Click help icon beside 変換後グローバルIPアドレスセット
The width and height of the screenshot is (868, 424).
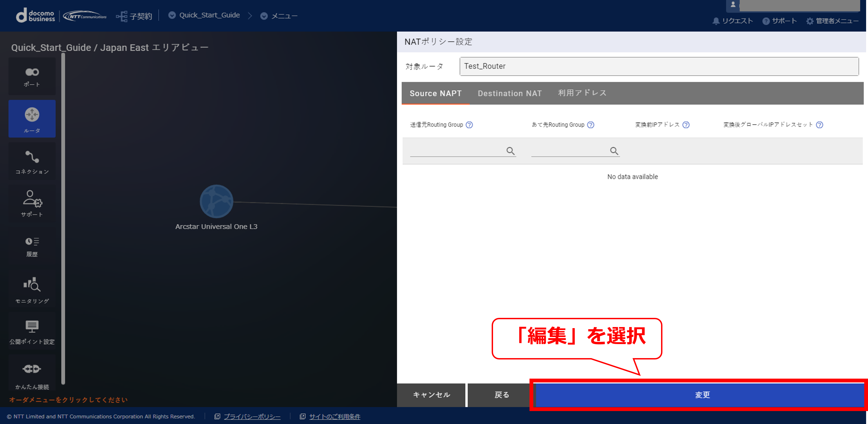click(820, 125)
